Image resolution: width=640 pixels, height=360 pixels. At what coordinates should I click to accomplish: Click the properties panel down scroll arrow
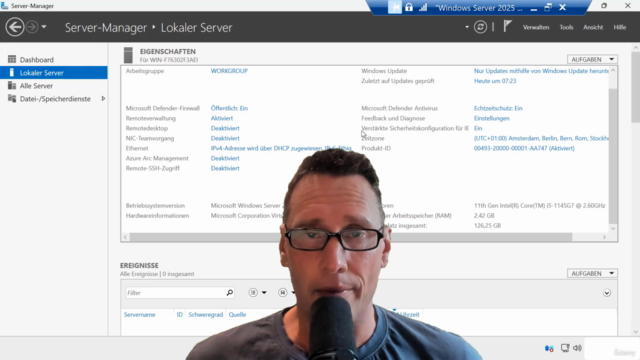[x=613, y=229]
